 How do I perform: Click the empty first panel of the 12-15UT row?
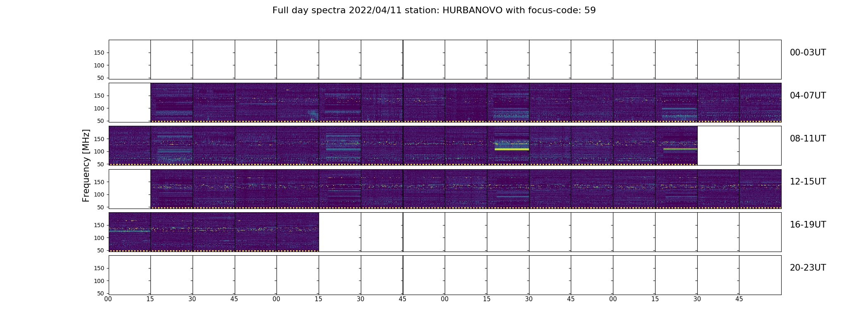pos(130,189)
